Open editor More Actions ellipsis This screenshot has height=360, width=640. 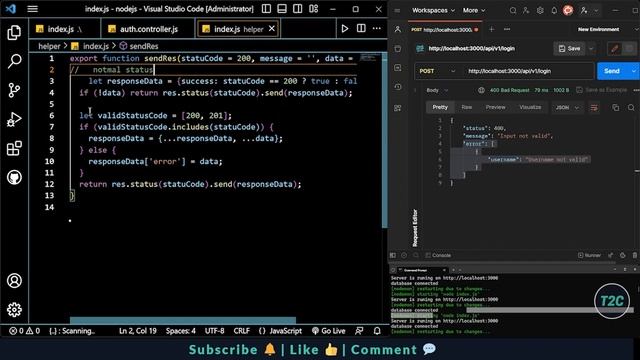376,29
